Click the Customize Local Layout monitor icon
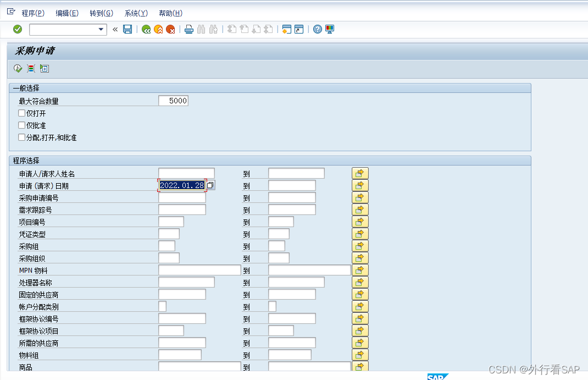Viewport: 588px width, 380px height. [x=330, y=29]
